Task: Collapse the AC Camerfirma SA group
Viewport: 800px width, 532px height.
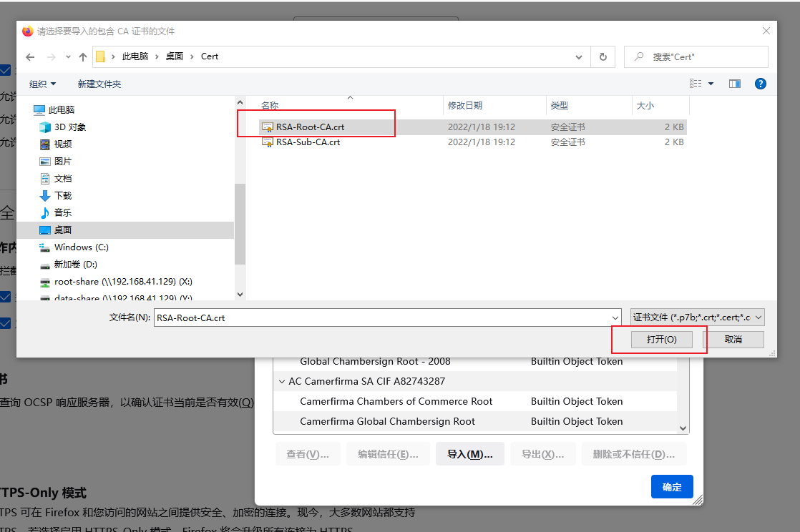Action: 281,382
